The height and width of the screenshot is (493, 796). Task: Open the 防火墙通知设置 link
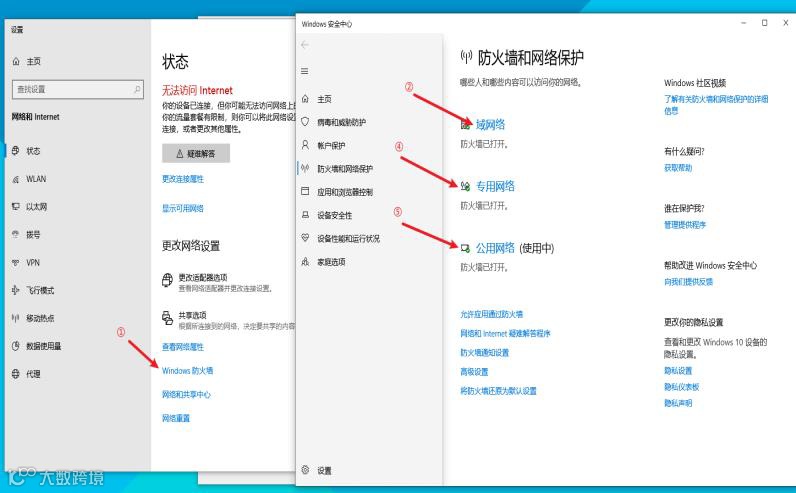coord(484,352)
